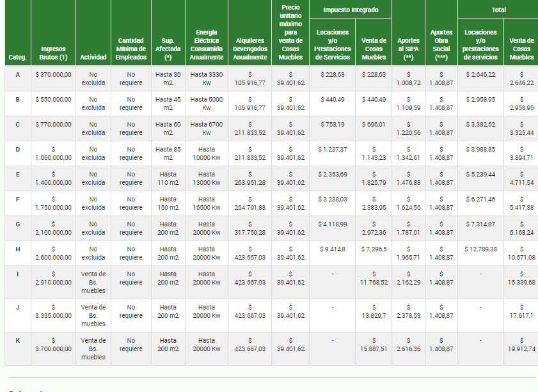The image size is (538, 392).
Task: Select the $ 15.887,51 cell in row K
Action: click(x=374, y=345)
